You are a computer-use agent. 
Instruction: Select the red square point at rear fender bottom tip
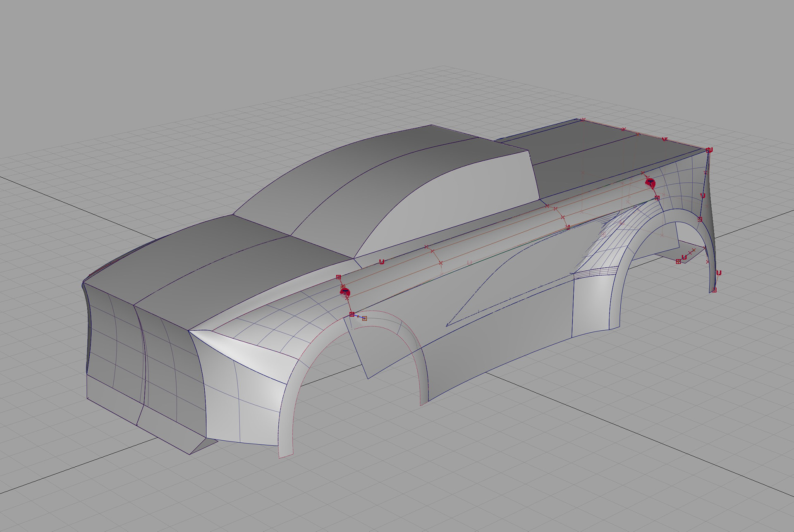714,290
